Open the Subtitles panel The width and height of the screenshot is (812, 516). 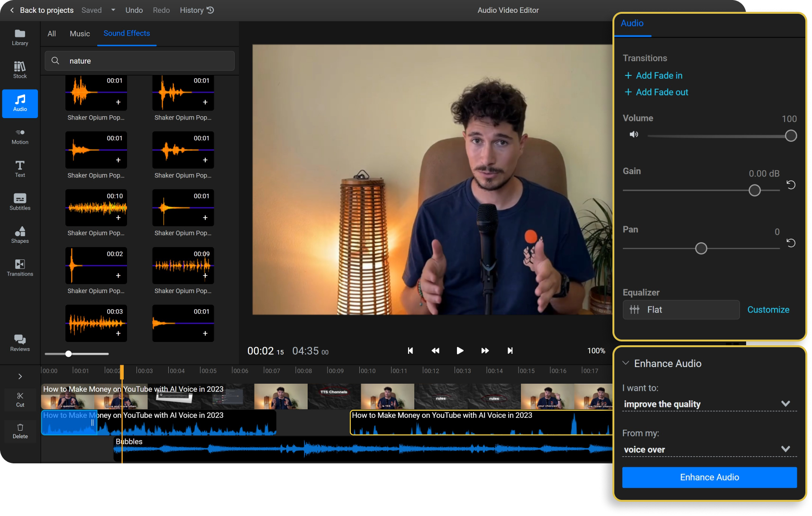[x=19, y=202]
